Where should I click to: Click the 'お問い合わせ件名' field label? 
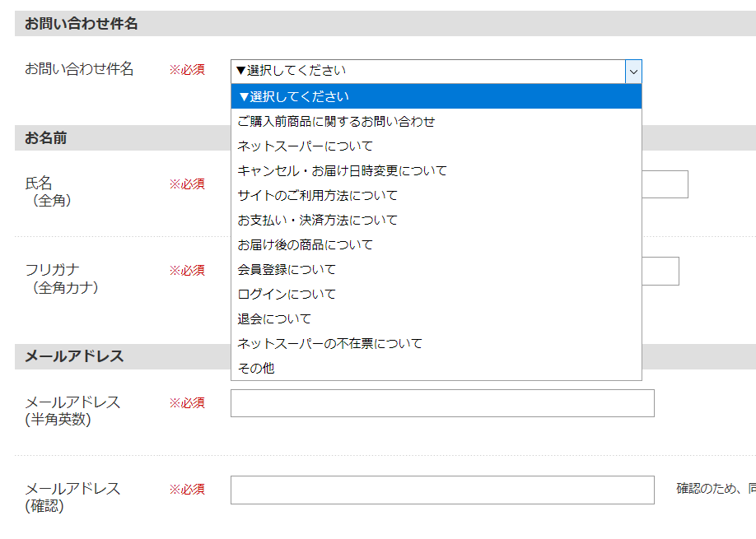[x=79, y=69]
